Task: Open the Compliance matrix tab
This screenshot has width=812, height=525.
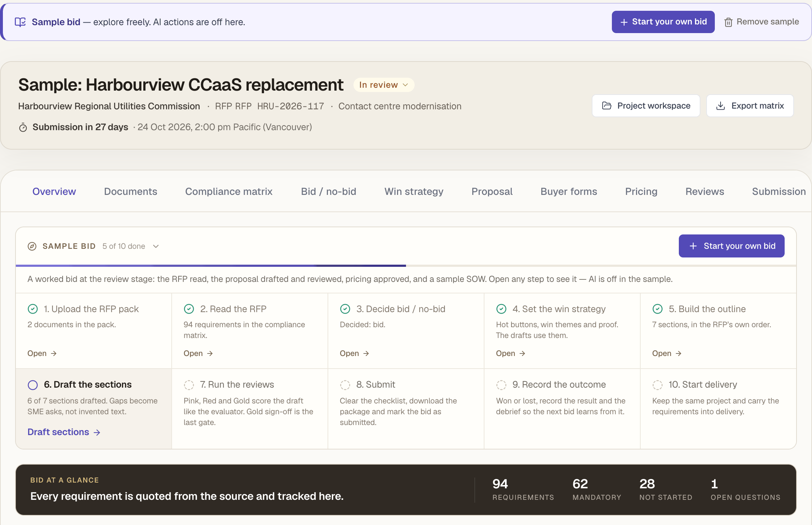Action: (229, 191)
